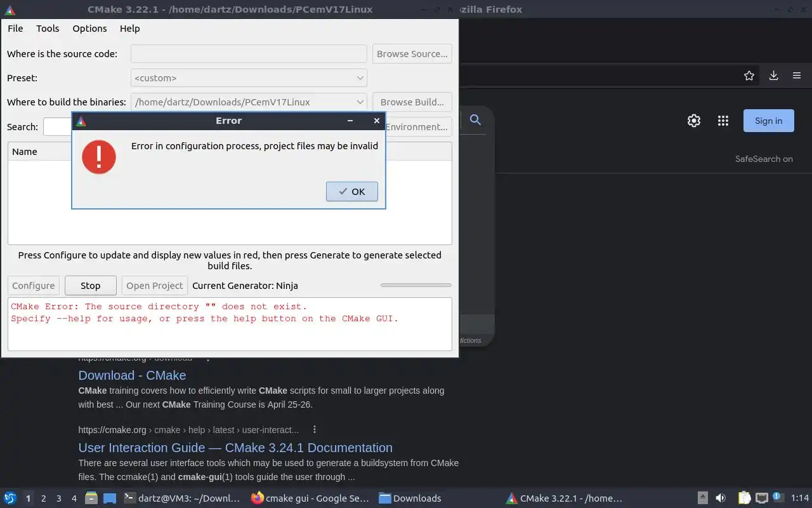This screenshot has height=508, width=812.
Task: Click the Open Project button
Action: click(x=155, y=286)
